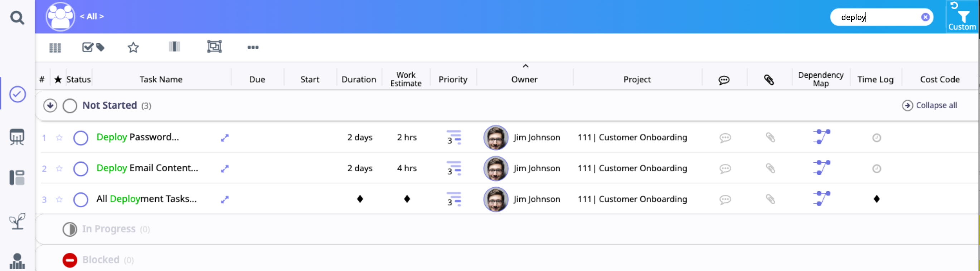The image size is (980, 271).
Task: Open the three-dots more options menu
Action: tap(253, 48)
